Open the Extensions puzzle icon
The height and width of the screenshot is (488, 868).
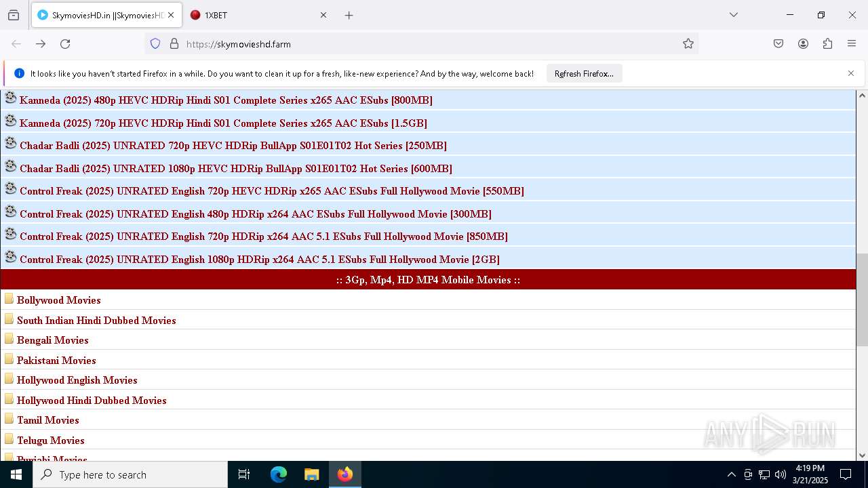[827, 43]
